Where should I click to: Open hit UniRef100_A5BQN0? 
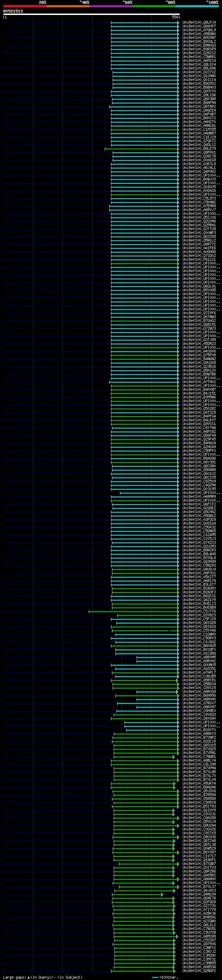point(199,34)
